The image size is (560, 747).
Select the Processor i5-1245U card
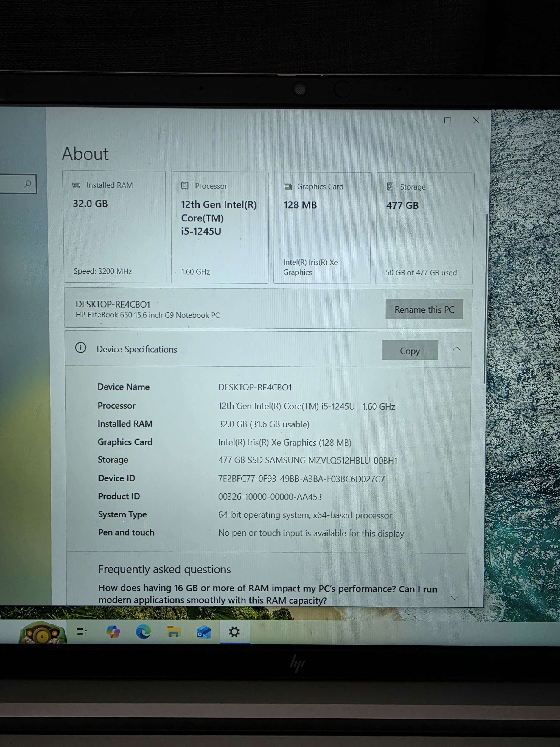220,227
